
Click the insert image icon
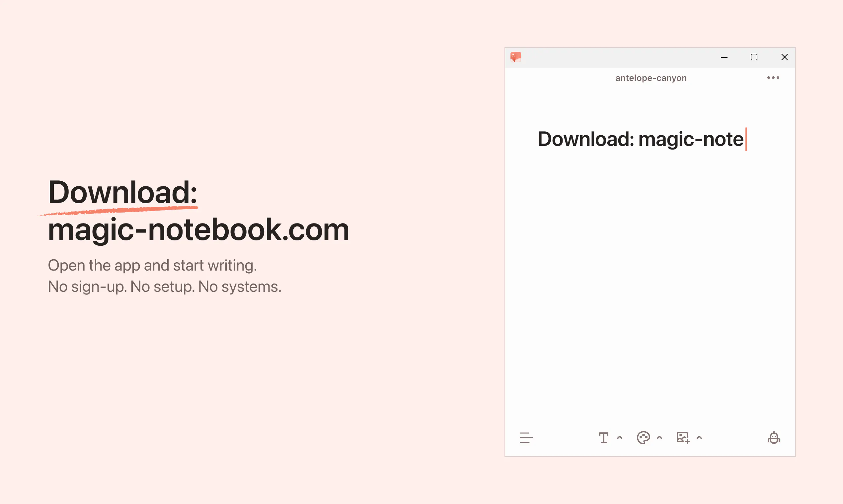click(683, 437)
